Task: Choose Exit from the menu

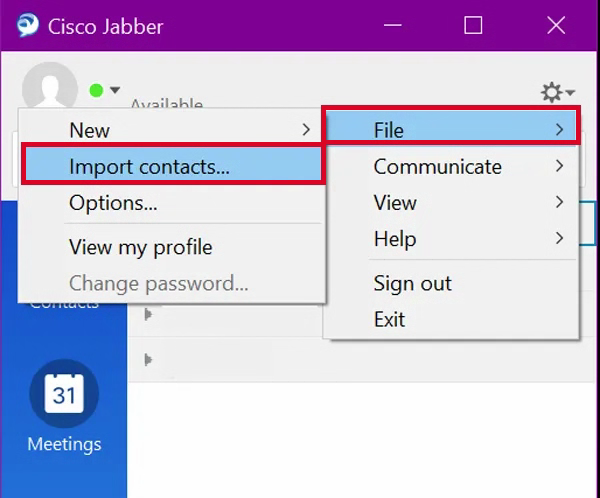Action: (x=451, y=319)
